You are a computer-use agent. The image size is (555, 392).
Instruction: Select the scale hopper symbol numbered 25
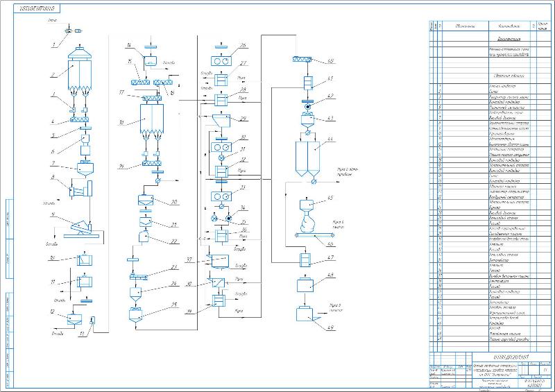click(x=135, y=315)
